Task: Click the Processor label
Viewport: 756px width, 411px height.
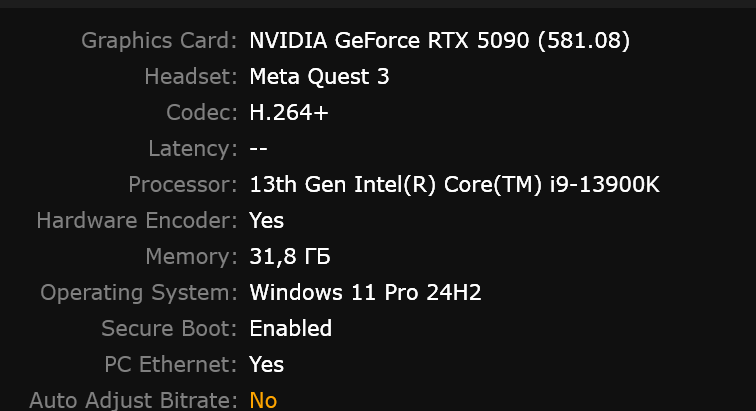Action: coord(183,184)
